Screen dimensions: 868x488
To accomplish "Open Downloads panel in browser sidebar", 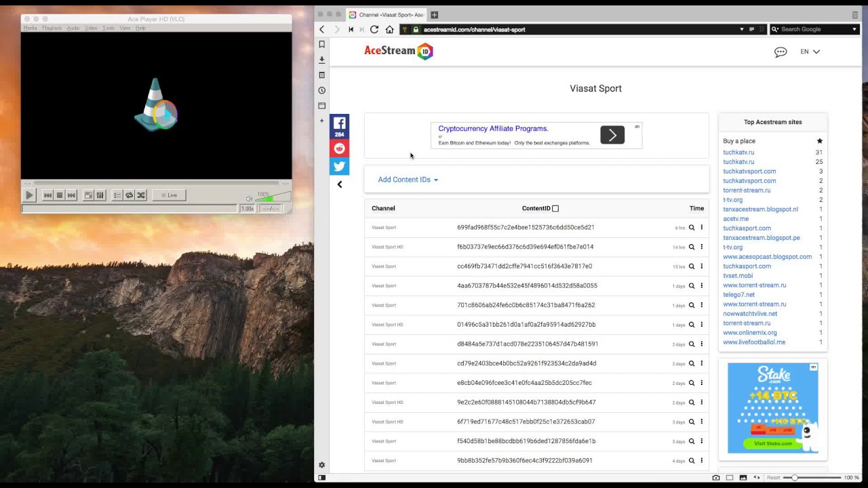I will click(x=322, y=60).
